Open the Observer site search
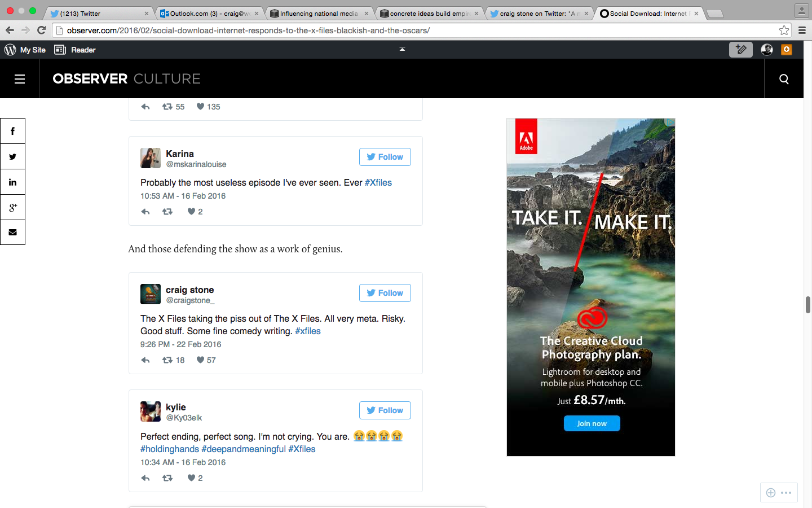 click(x=784, y=79)
